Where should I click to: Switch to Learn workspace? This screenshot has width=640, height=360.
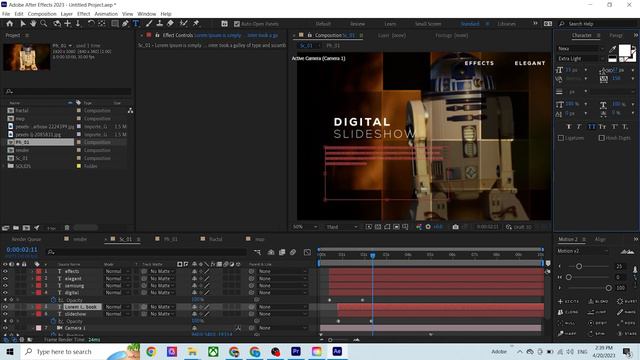390,24
